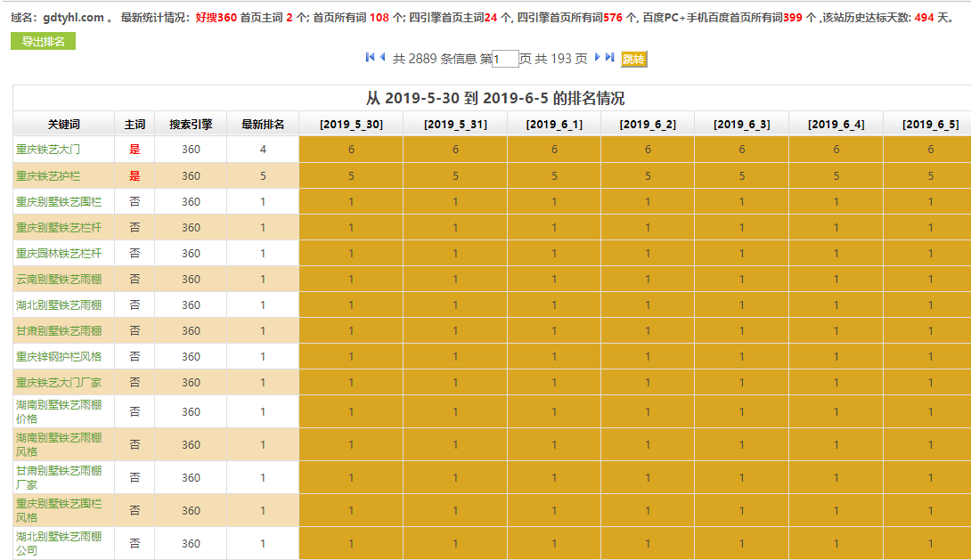Open keyword link 重庆铁艺大门
Viewport: 971px width, 560px height.
[47, 150]
